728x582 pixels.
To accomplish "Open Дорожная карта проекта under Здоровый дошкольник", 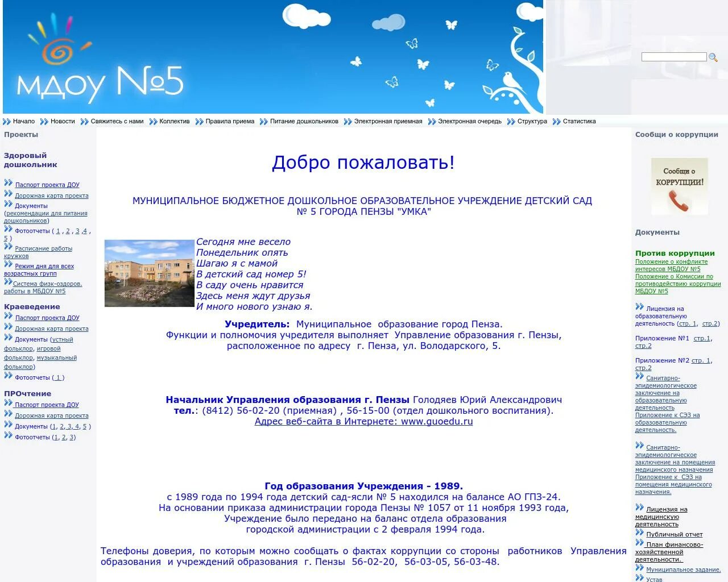I will coord(52,196).
